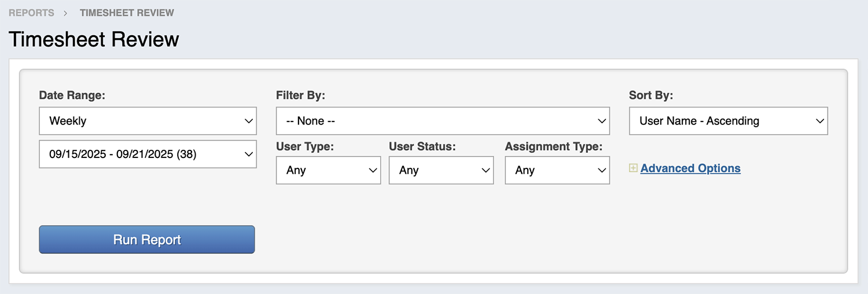This screenshot has height=294, width=868.
Task: Expand the Filter By '-- None --' dropdown
Action: [443, 121]
